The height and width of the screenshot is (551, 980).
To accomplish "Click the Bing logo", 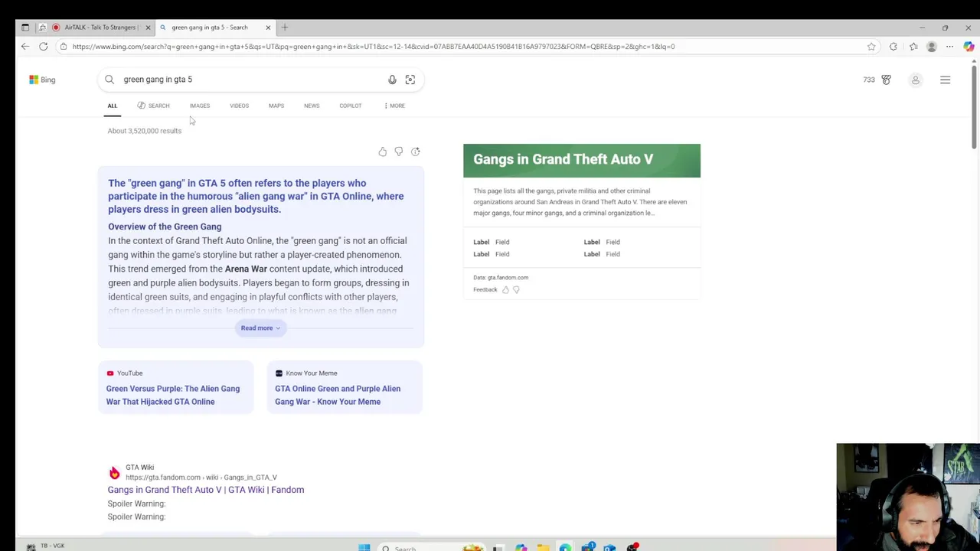I will click(42, 80).
